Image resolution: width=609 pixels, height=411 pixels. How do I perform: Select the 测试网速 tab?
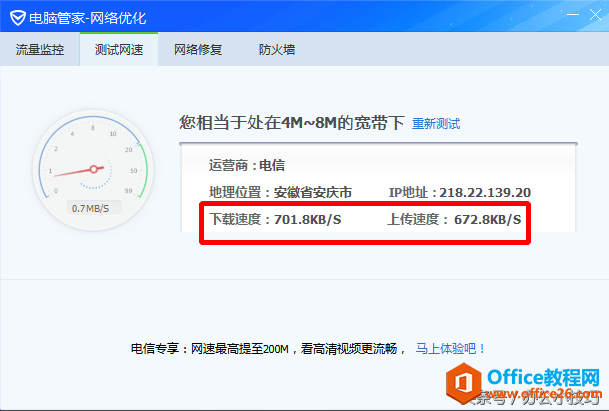pyautogui.click(x=119, y=49)
